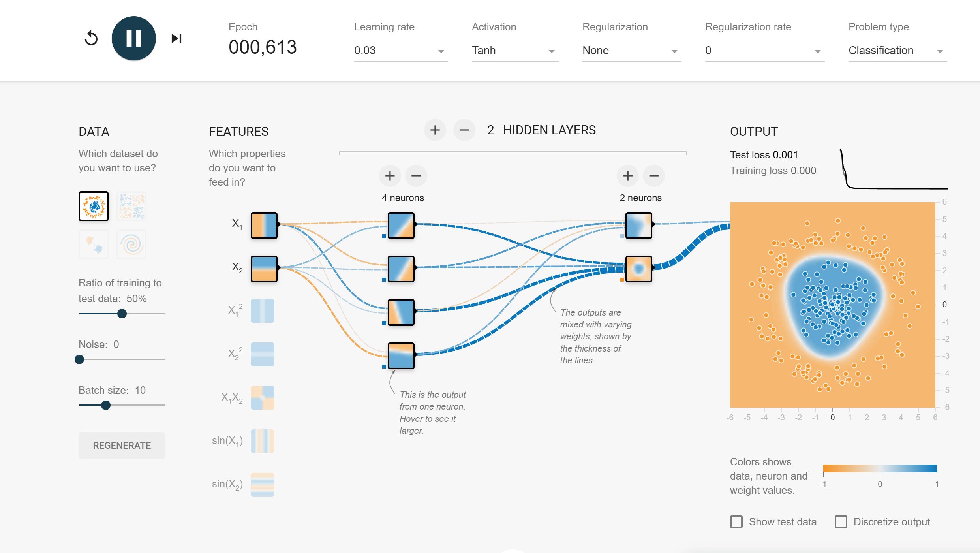Screen dimensions: 980x553
Task: Advance one step with the step icon
Action: (176, 38)
